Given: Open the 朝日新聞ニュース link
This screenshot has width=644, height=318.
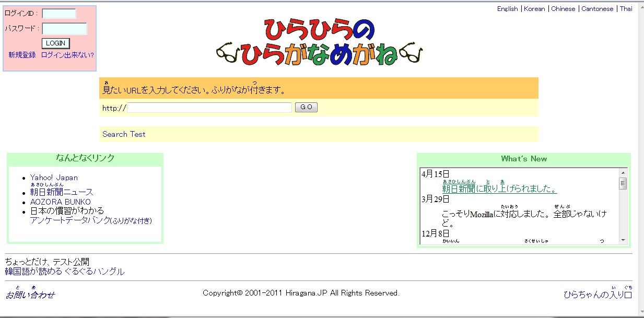Looking at the screenshot, I should [61, 192].
